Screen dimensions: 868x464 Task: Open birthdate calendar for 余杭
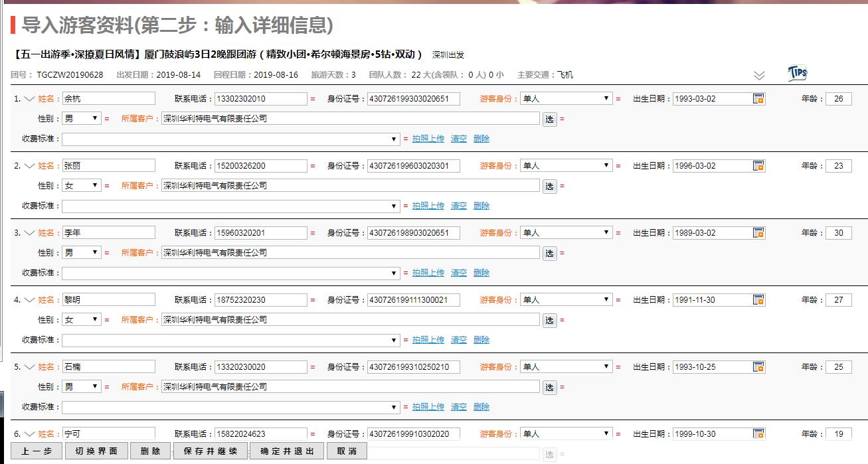pyautogui.click(x=758, y=99)
